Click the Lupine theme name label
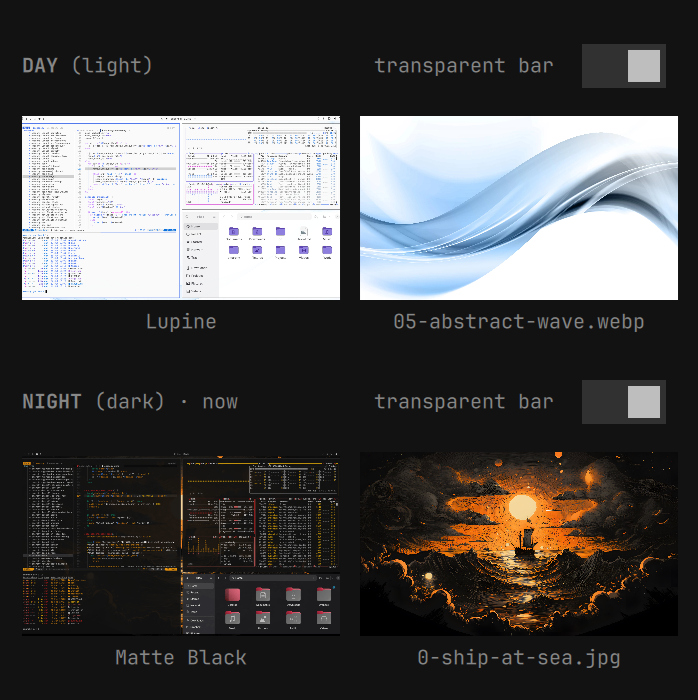The width and height of the screenshot is (698, 700). pyautogui.click(x=181, y=322)
